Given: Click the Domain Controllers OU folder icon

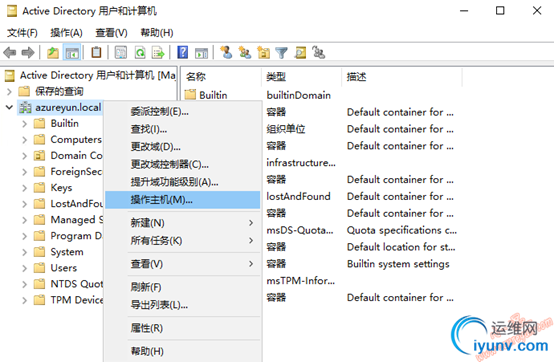Looking at the screenshot, I should pos(39,155).
